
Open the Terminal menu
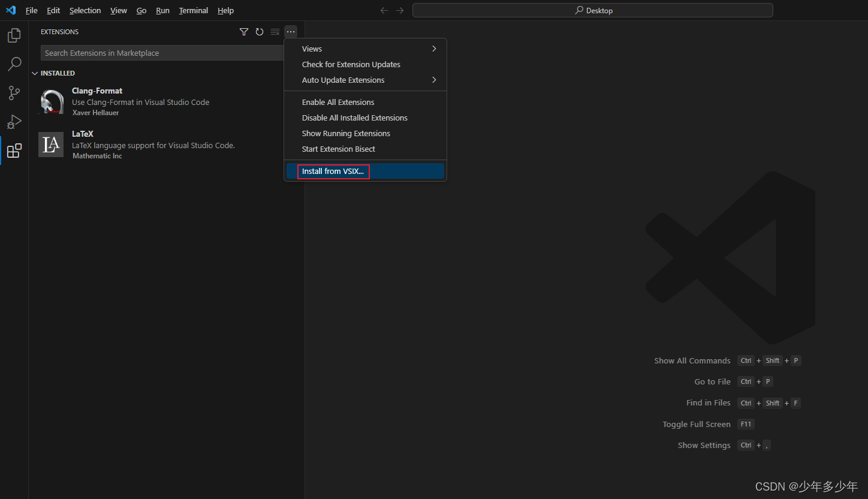pyautogui.click(x=194, y=10)
